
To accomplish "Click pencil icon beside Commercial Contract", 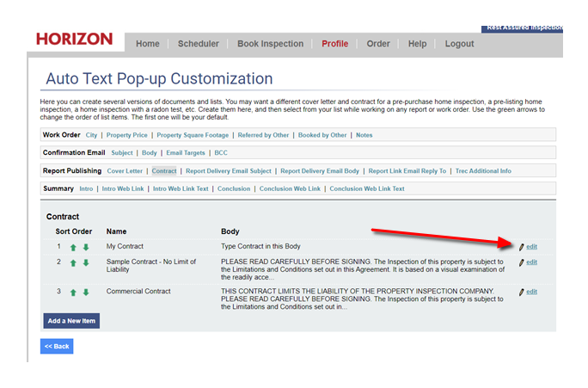I will click(521, 293).
